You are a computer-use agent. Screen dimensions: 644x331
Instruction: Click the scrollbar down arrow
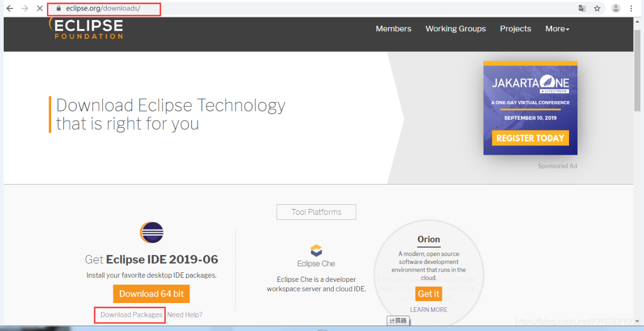click(x=637, y=320)
